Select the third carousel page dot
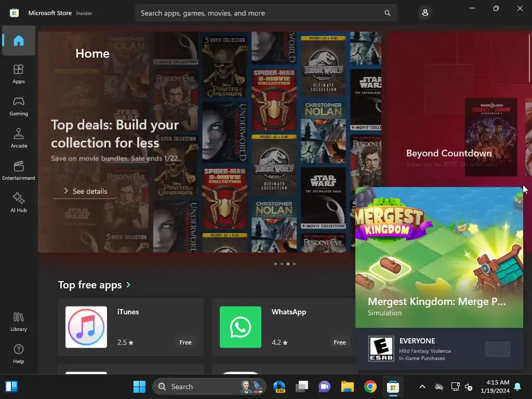Screen dimensions: 532x399 (x=288, y=264)
